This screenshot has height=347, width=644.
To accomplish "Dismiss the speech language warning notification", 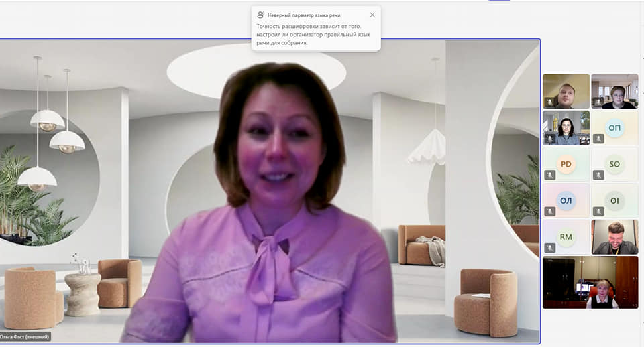I will [x=372, y=15].
